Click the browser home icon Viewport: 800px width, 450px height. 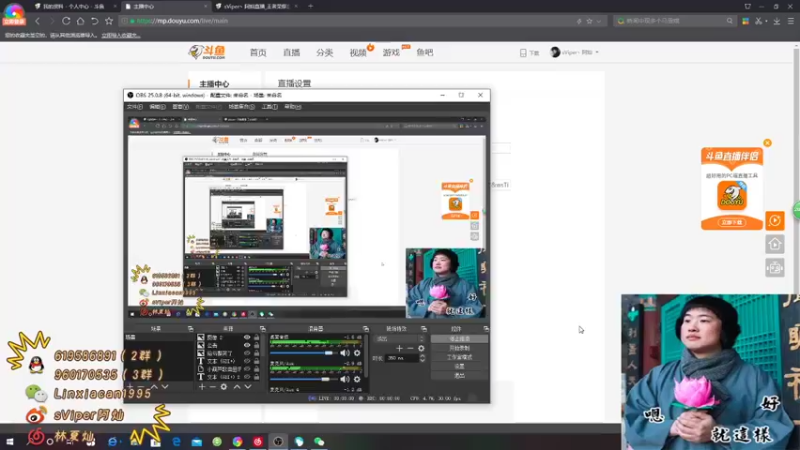tap(81, 21)
